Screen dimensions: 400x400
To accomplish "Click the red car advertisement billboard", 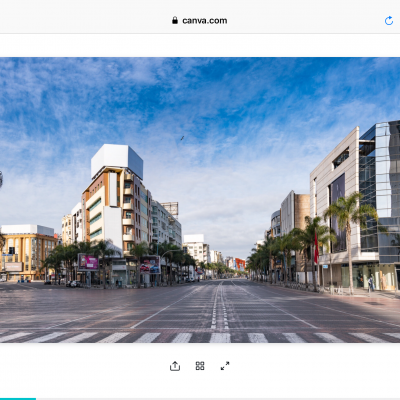I will click(150, 265).
